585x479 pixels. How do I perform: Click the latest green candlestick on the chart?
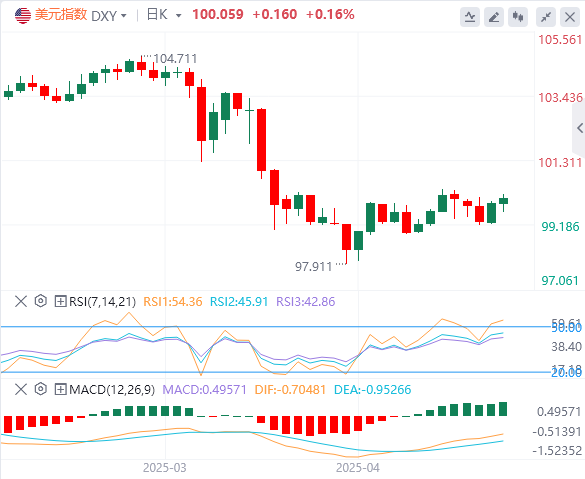tap(503, 201)
